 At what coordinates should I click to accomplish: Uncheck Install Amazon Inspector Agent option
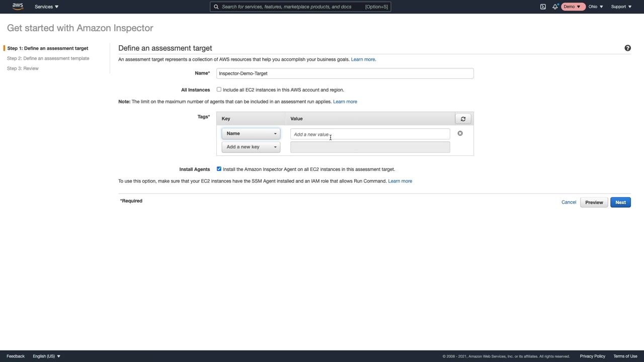point(219,169)
